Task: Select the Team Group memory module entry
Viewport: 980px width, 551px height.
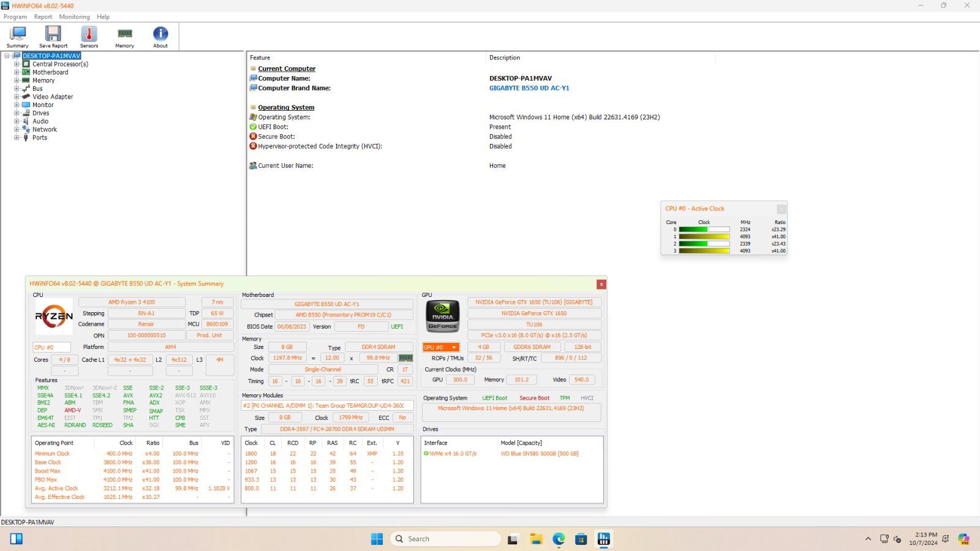Action: [x=327, y=405]
